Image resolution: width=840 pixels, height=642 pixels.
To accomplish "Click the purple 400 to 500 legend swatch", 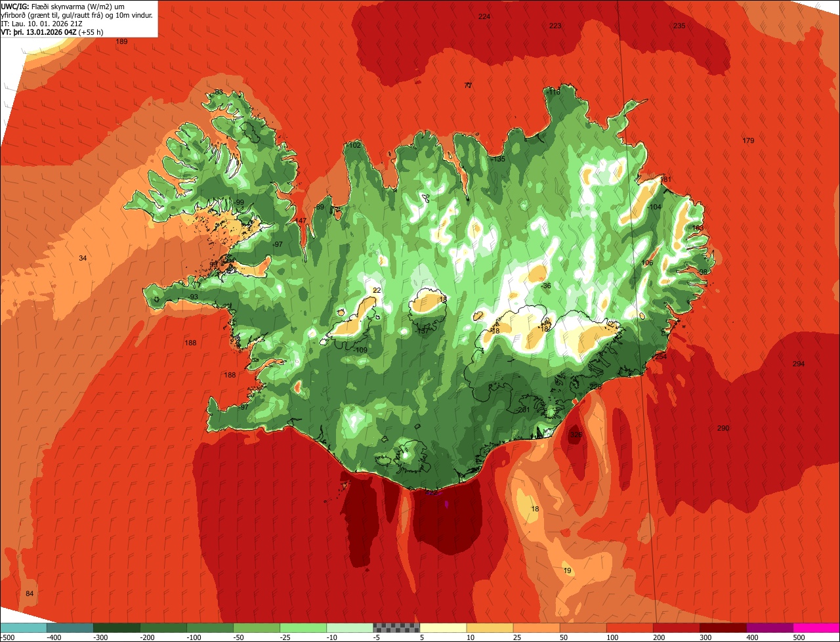I will [x=769, y=628].
